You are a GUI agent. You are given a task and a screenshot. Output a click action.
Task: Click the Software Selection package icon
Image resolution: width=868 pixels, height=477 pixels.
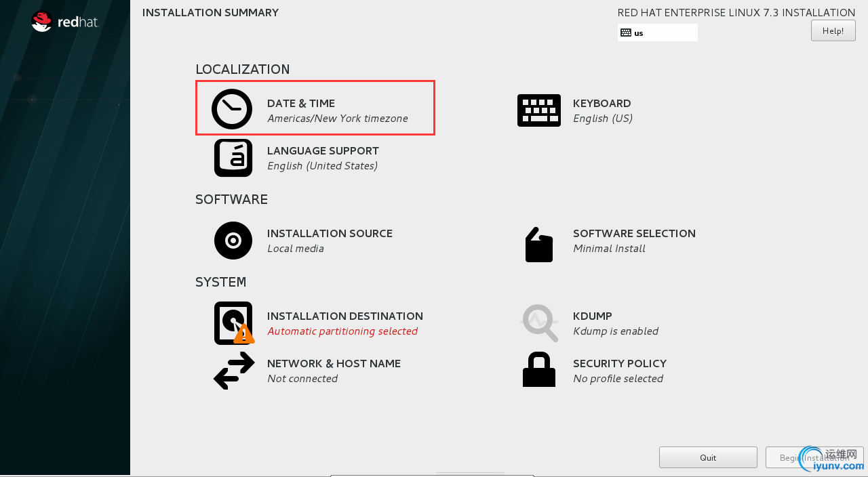coord(539,245)
